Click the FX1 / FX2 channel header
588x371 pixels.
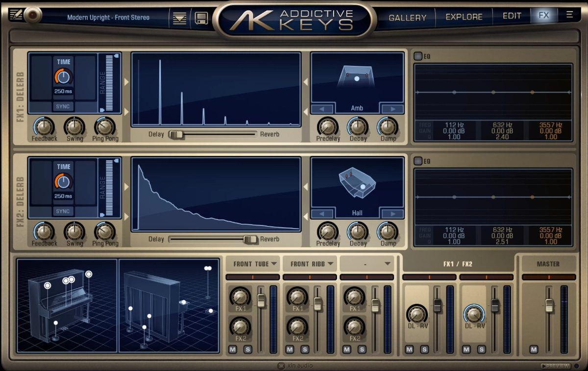[458, 264]
